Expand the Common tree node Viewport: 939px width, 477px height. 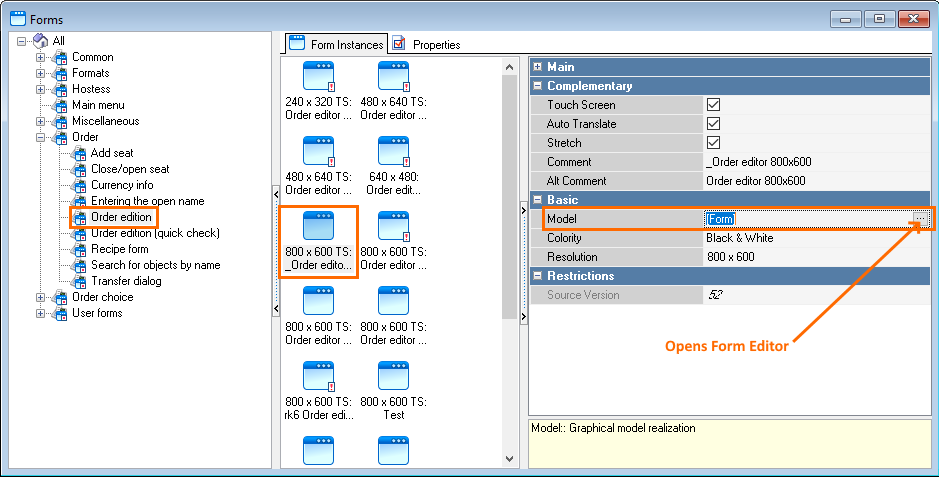(41, 57)
